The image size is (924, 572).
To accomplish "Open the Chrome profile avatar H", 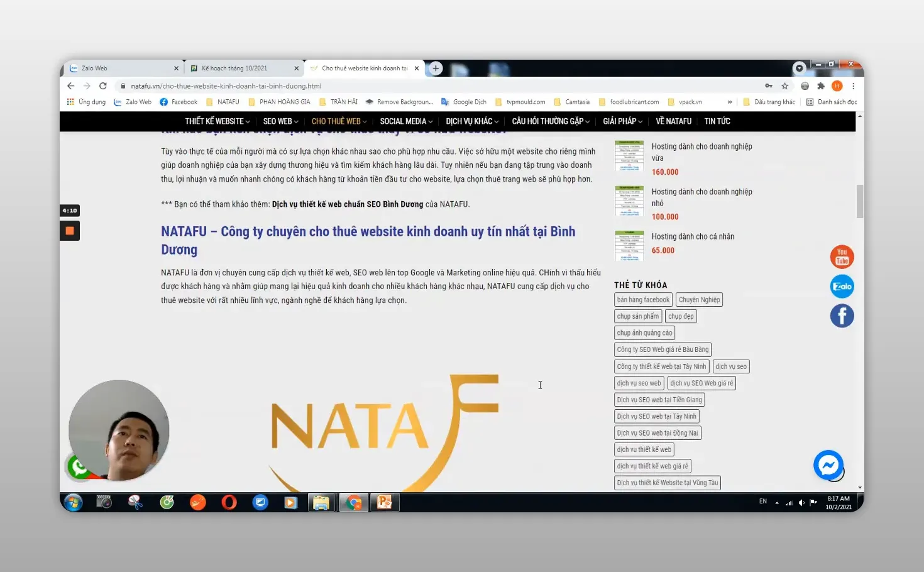I will (837, 86).
